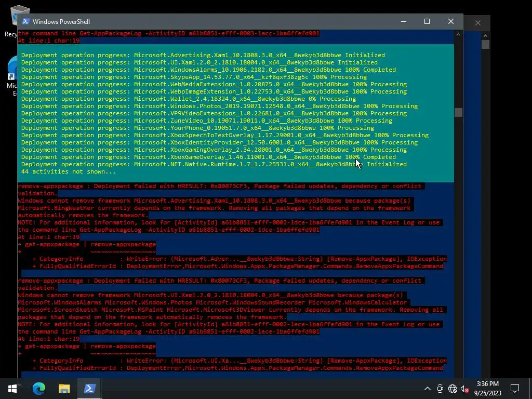
Task: Show hidden icons in the system tray
Action: coord(428,389)
